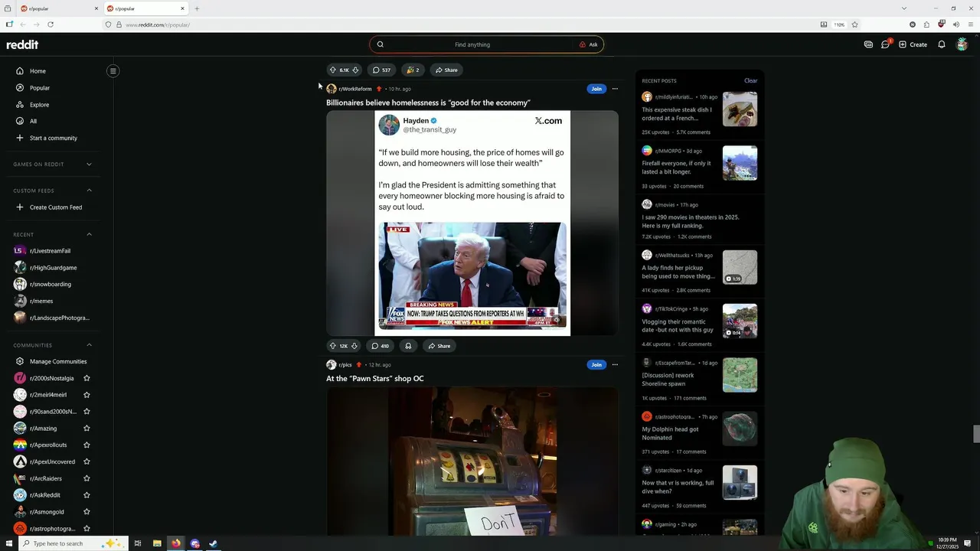This screenshot has height=551, width=980.
Task: Downvote the billionaires homelessness post
Action: tap(354, 346)
